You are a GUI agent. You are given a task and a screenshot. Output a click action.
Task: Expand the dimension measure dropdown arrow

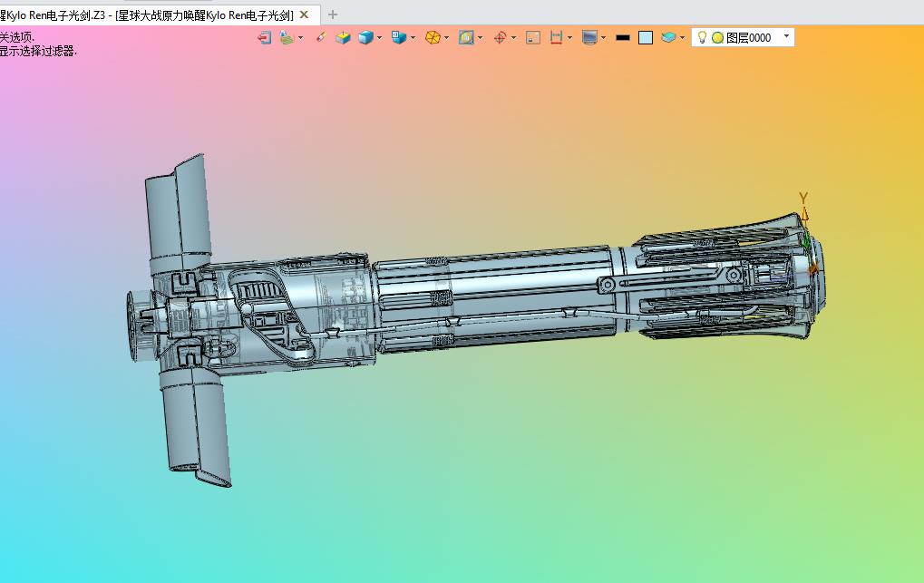569,38
